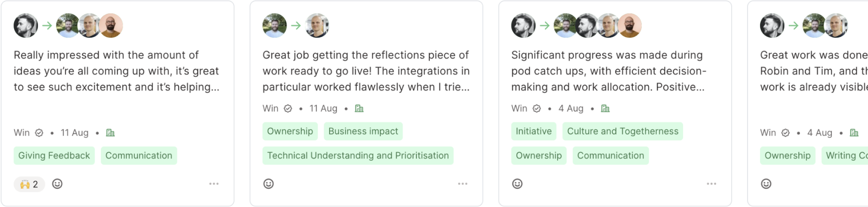Screen dimensions: 868x207
Task: Click the building icon on the reflections card
Action: tap(359, 109)
